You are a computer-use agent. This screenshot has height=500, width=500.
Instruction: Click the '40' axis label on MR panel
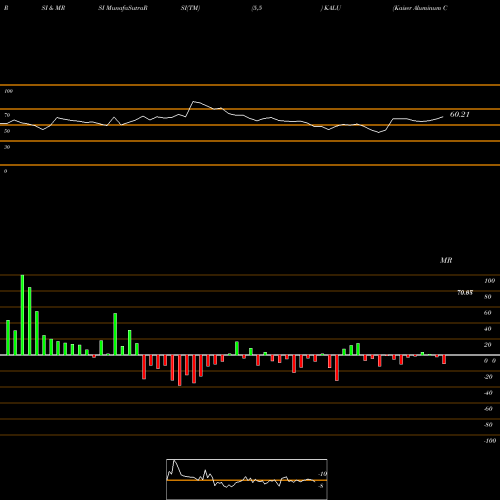coord(488,329)
